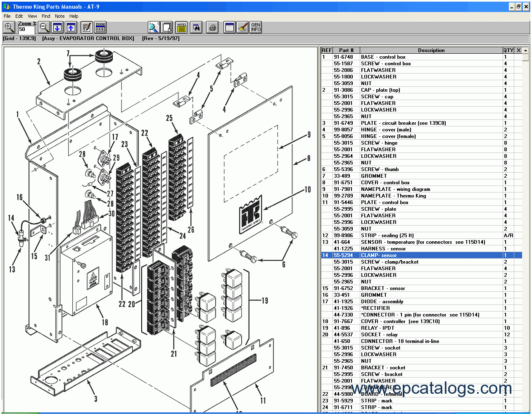The height and width of the screenshot is (414, 532).
Task: Click the pencil drawing markup icon
Action: [x=86, y=28]
